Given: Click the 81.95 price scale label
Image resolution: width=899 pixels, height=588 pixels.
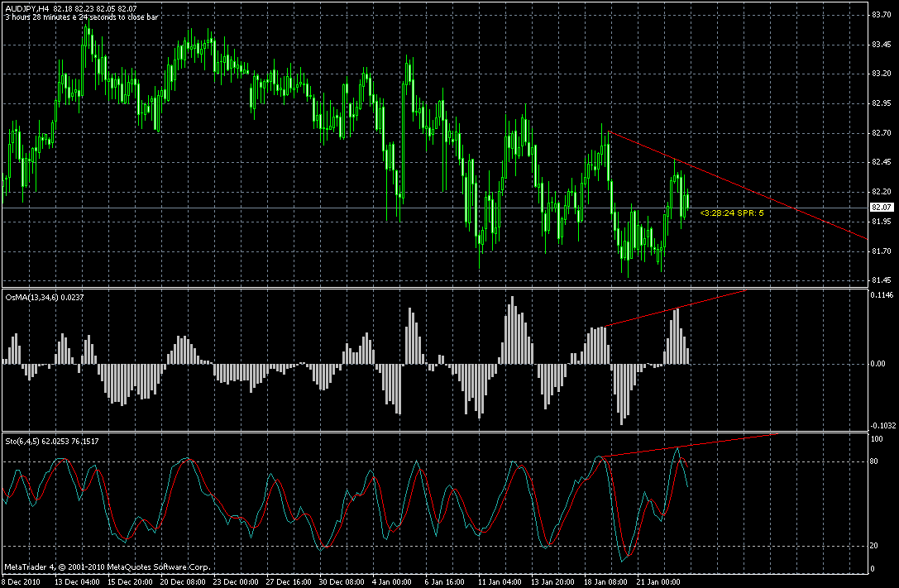Looking at the screenshot, I should click(882, 222).
